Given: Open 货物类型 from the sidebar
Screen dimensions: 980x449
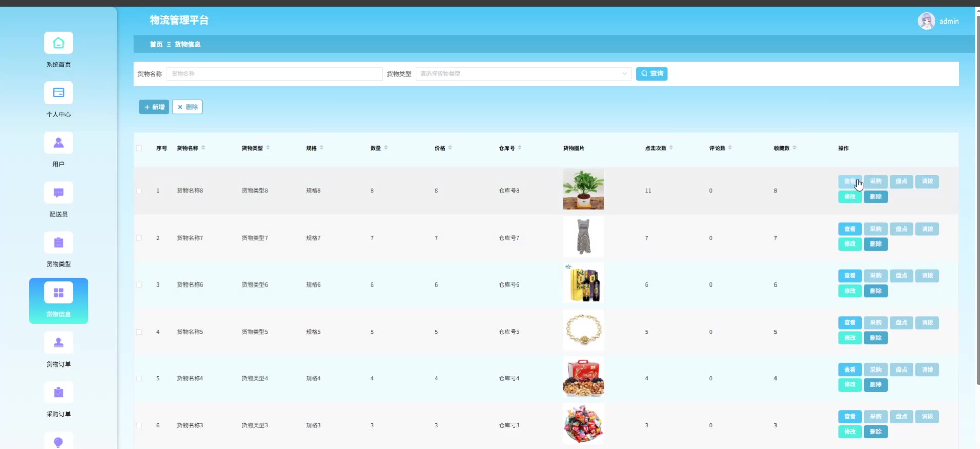Looking at the screenshot, I should tap(58, 250).
